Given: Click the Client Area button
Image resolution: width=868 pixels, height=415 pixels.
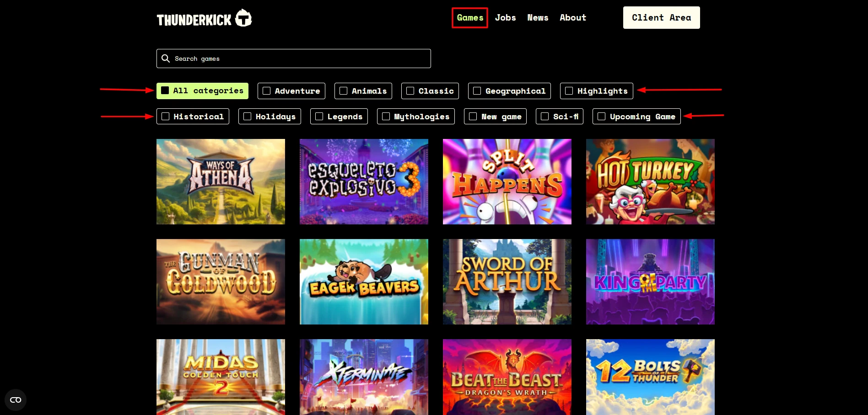Looking at the screenshot, I should 661,18.
